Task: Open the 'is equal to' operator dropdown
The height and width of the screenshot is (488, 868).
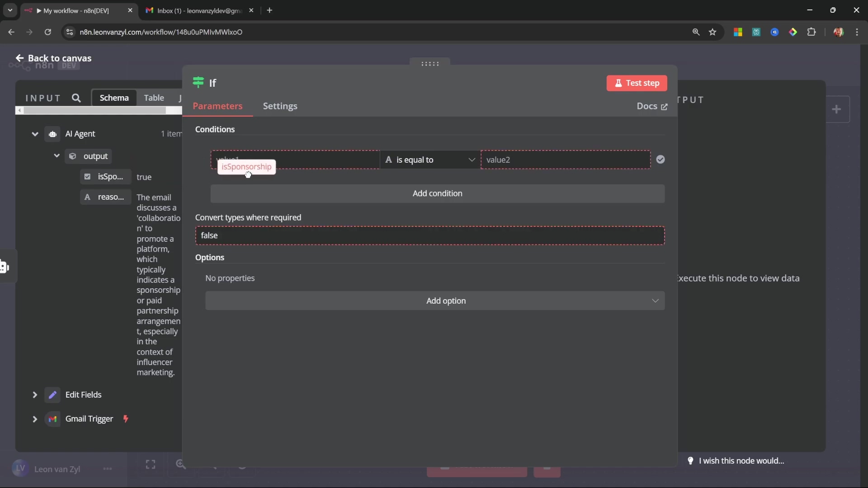Action: [x=430, y=160]
